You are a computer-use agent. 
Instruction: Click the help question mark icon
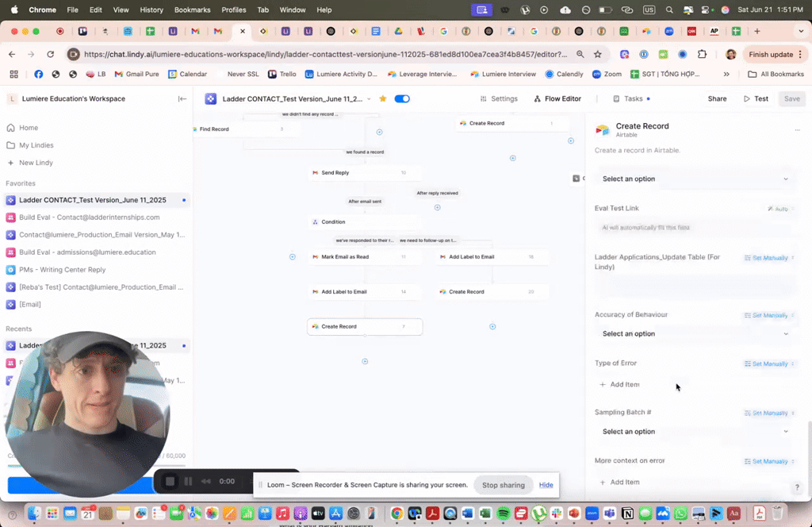[797, 488]
